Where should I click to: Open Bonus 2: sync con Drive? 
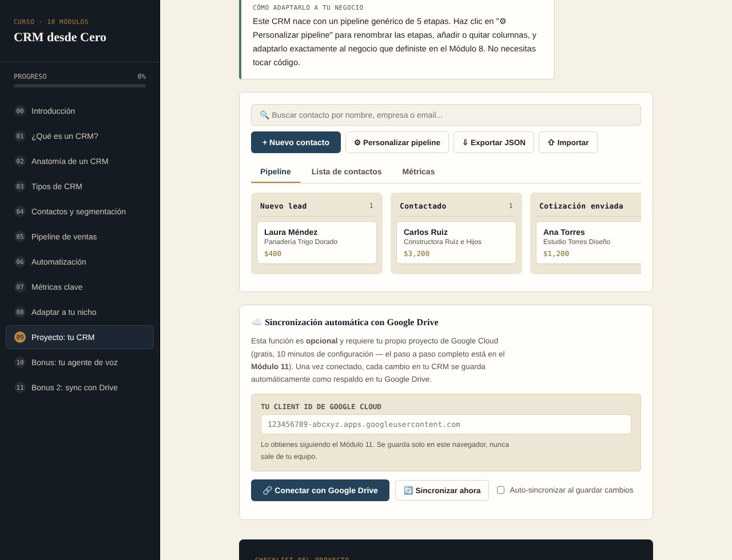point(80,387)
